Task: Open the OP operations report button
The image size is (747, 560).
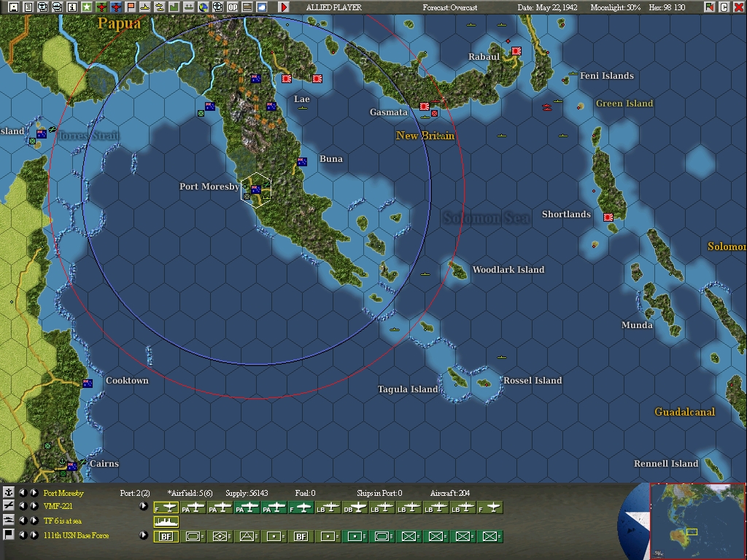Action: 233,7
